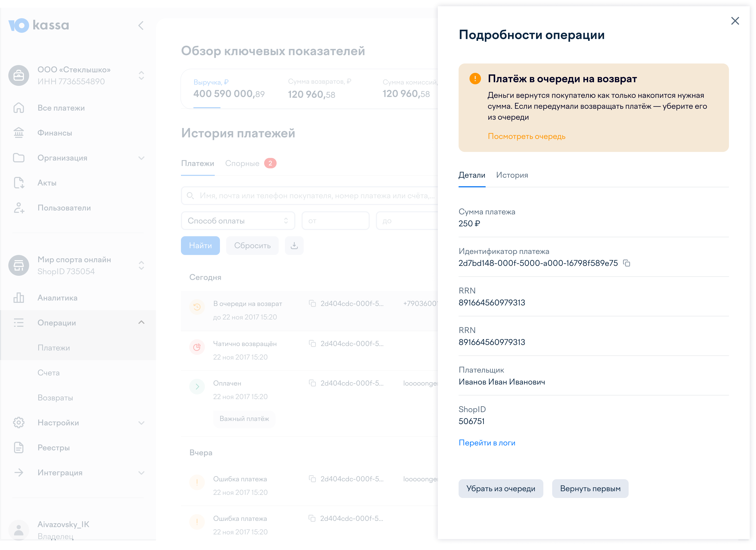Click copy icon in Оплачен row
The width and height of the screenshot is (756, 550).
pyautogui.click(x=312, y=383)
